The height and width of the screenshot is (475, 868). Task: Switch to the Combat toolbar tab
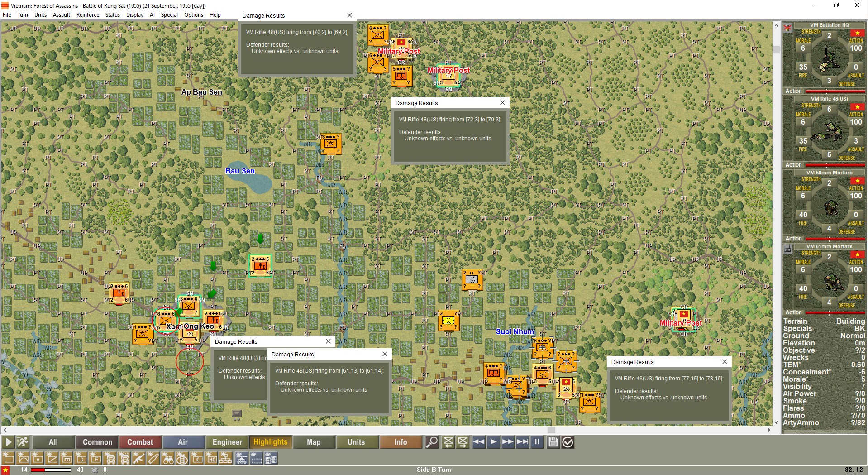click(x=140, y=442)
